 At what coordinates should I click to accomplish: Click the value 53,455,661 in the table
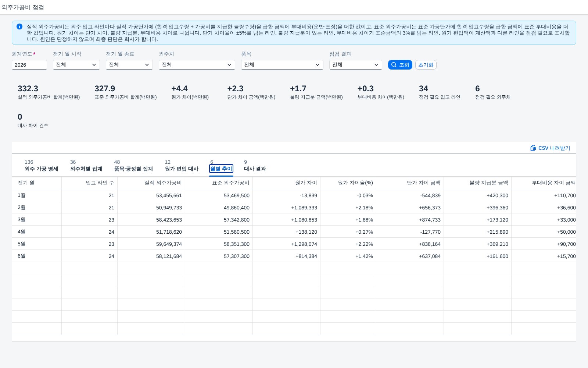[x=169, y=195]
